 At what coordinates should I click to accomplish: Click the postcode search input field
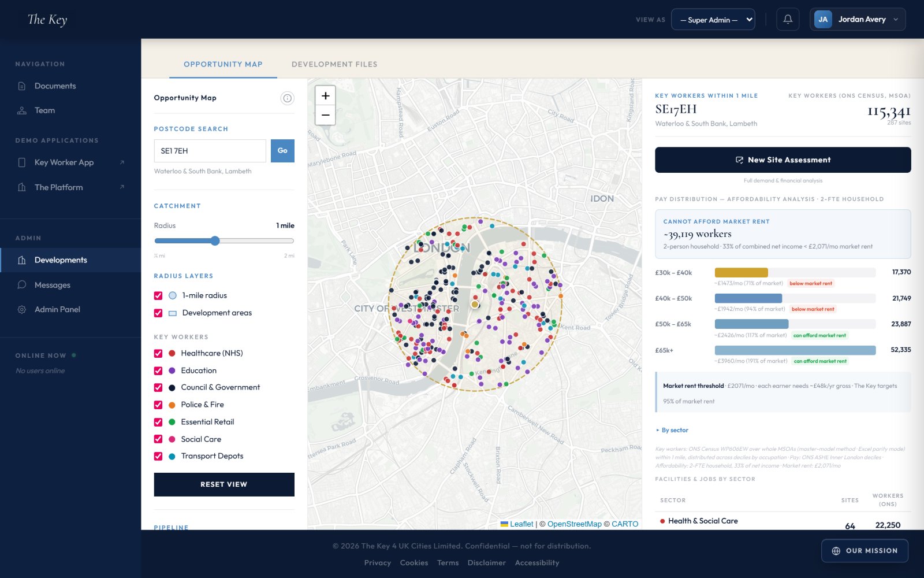coord(210,151)
